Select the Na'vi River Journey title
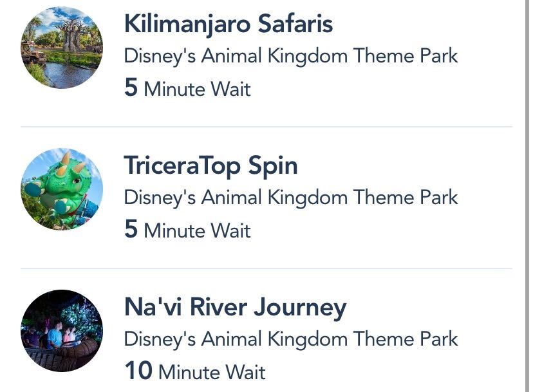 click(235, 308)
